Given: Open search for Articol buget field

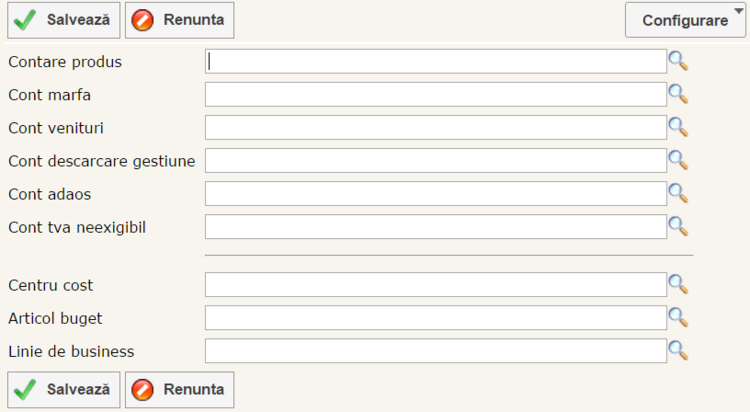Looking at the screenshot, I should tap(678, 317).
